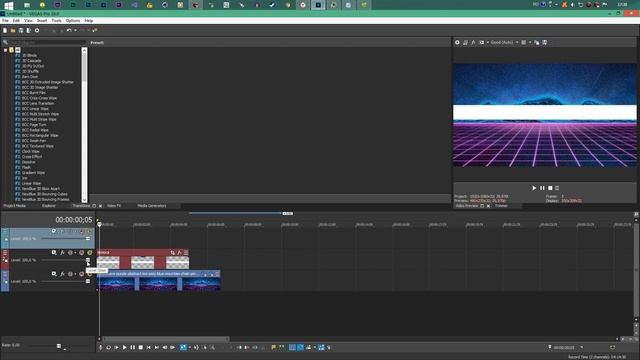Toggle the normal edit tool in transport bar
Image resolution: width=640 pixels, height=360 pixels.
coord(183,347)
